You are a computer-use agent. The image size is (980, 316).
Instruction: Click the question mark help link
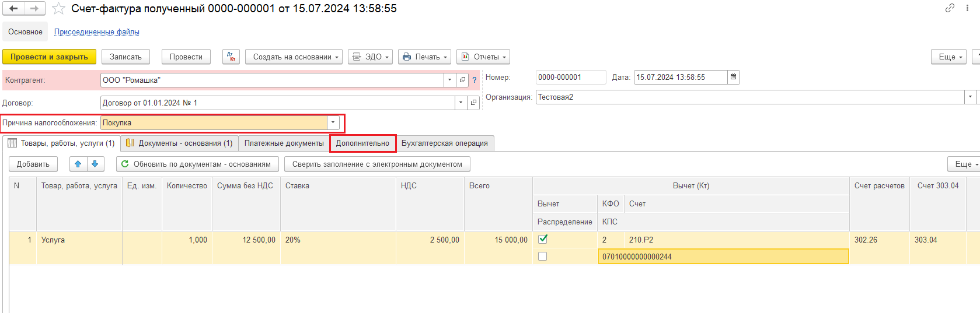pos(474,80)
